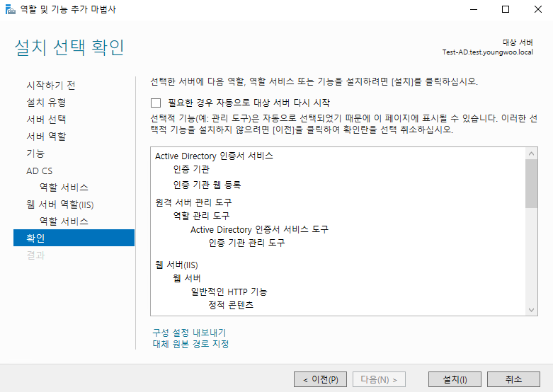
Task: Go to 웹 서버 역할(IIS) step
Action: (x=60, y=204)
